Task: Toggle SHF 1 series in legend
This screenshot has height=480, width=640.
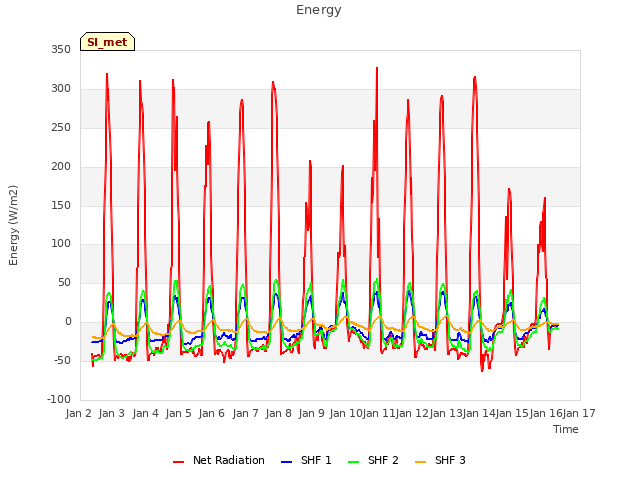Action: coord(306,460)
